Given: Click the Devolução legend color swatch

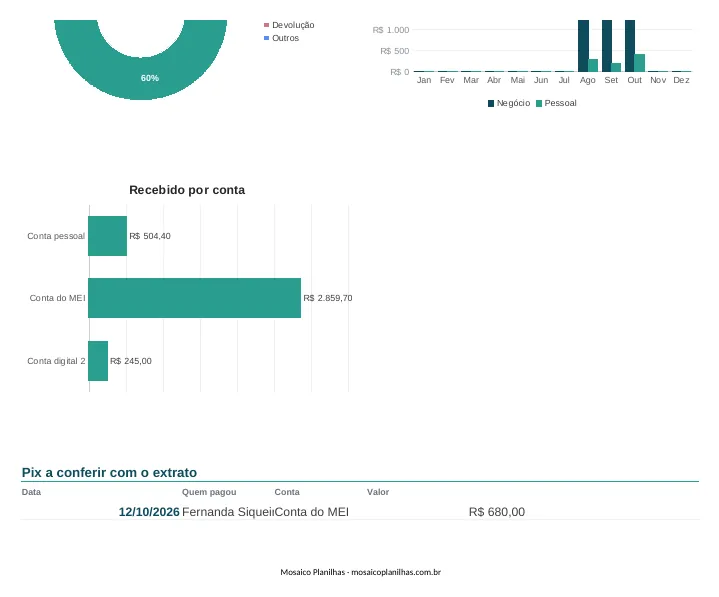Looking at the screenshot, I should click(x=266, y=25).
